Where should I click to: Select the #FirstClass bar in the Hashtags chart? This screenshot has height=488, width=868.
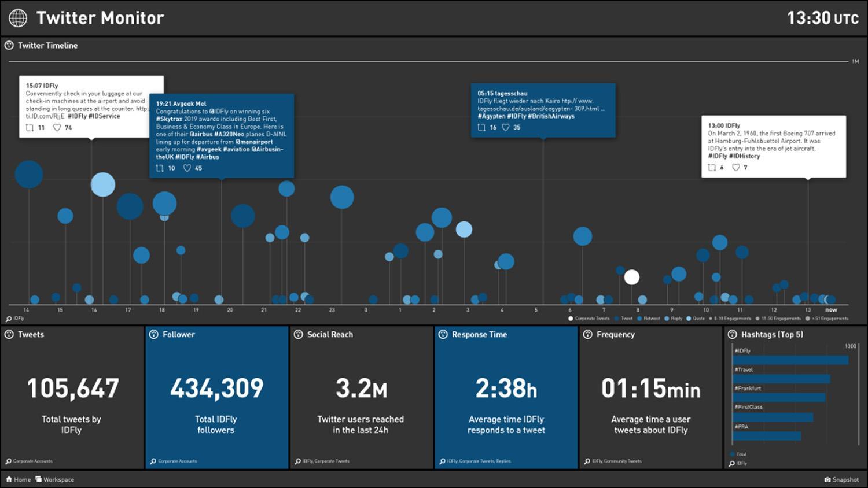click(x=772, y=417)
